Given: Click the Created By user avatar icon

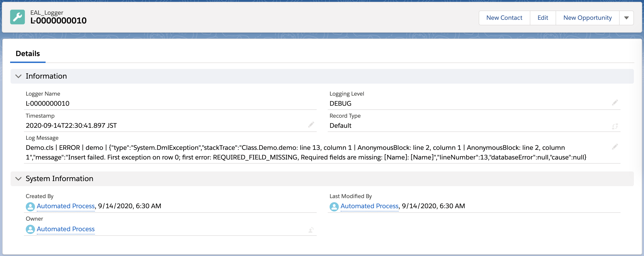Looking at the screenshot, I should click(x=30, y=207).
